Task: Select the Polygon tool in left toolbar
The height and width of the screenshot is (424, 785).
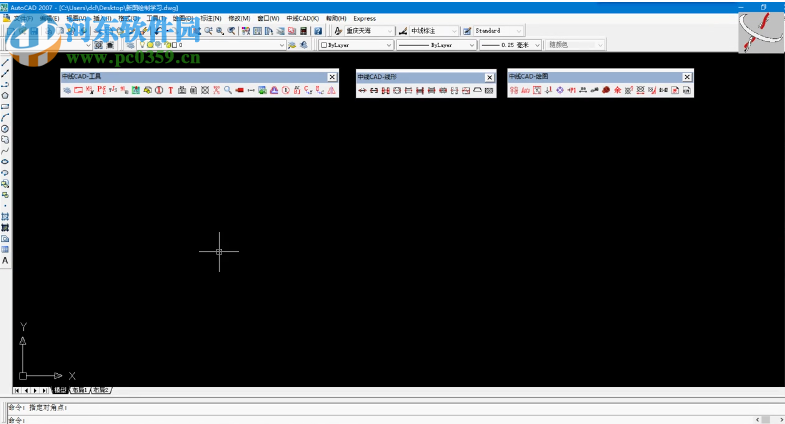Action: tap(5, 95)
